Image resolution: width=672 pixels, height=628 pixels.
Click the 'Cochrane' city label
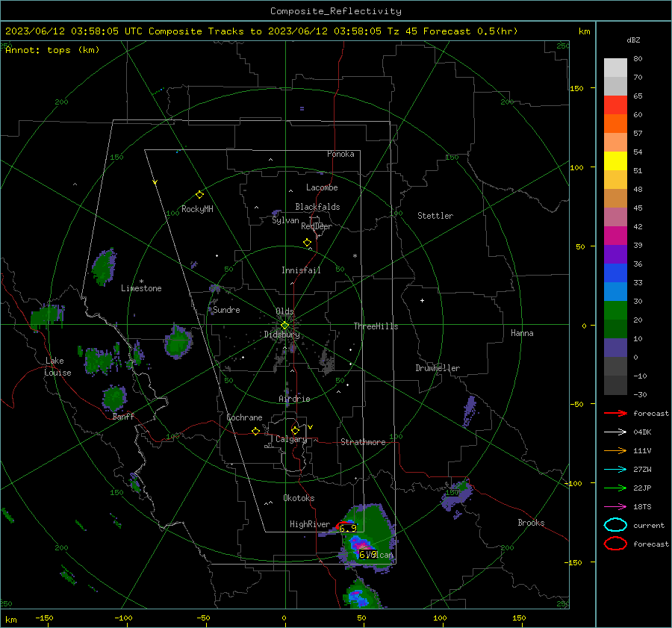244,417
